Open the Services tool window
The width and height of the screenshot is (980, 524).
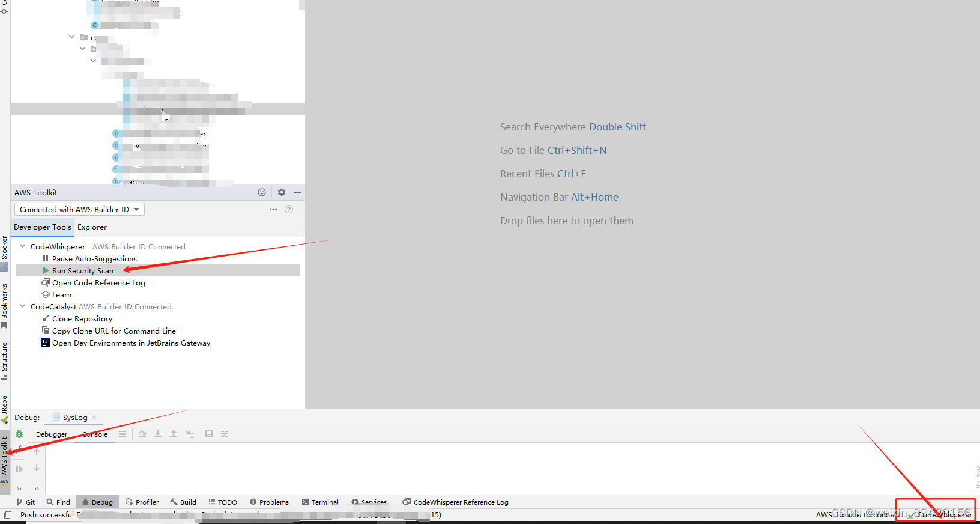(369, 502)
